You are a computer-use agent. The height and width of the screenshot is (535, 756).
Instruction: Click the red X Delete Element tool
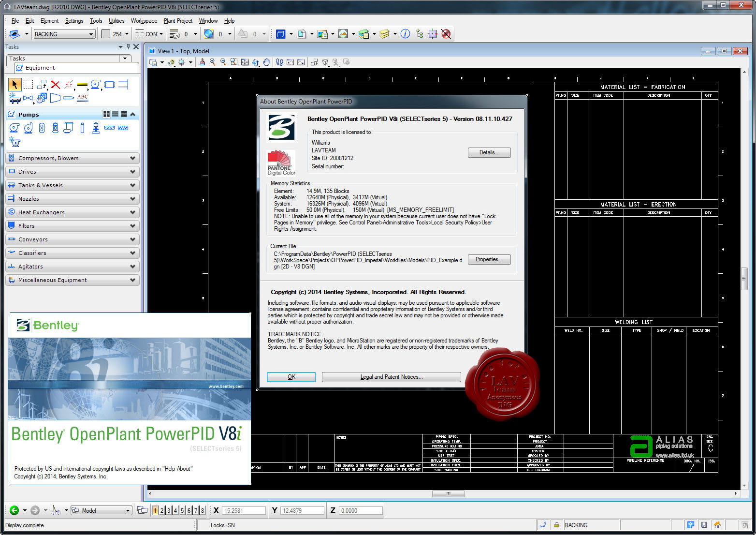[56, 85]
